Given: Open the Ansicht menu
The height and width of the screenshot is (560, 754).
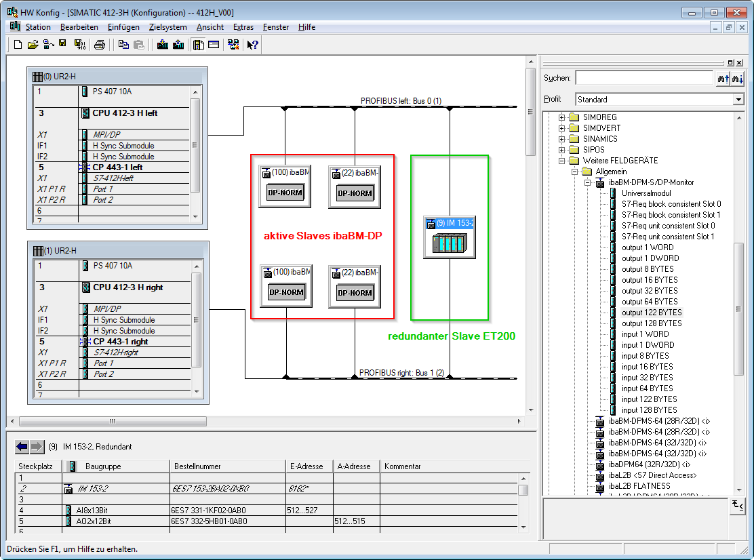Looking at the screenshot, I should point(210,27).
